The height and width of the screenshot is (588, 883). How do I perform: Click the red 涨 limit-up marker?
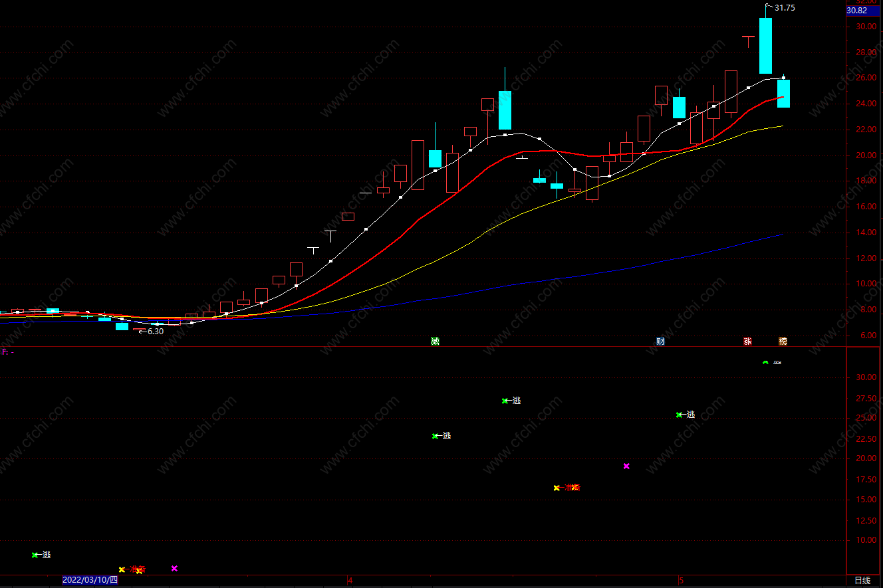pyautogui.click(x=747, y=342)
